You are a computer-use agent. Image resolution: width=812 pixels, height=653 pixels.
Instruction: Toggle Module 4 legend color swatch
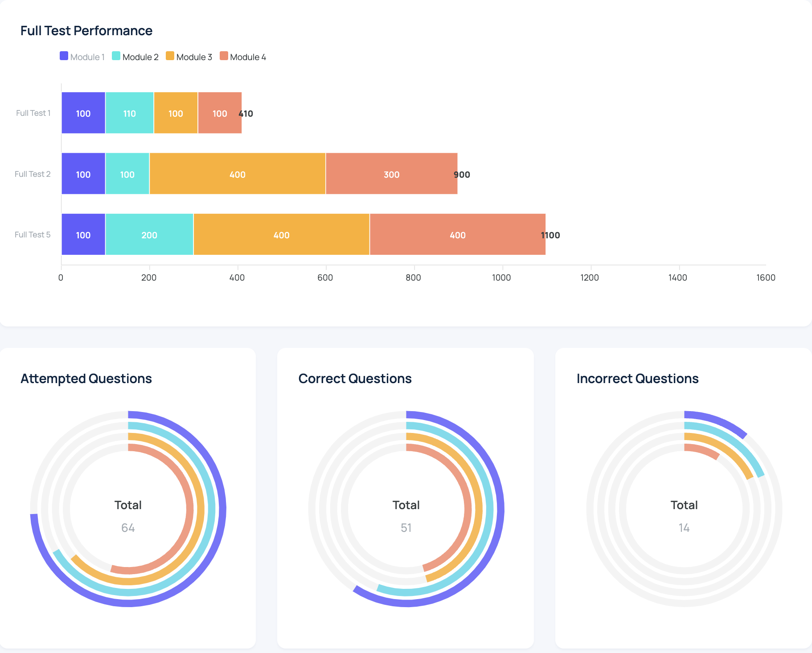pyautogui.click(x=224, y=56)
